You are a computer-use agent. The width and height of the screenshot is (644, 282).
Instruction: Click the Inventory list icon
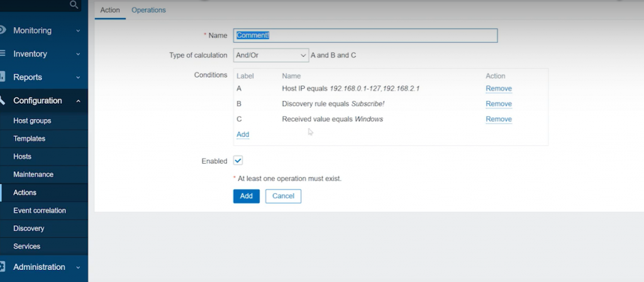[2, 54]
